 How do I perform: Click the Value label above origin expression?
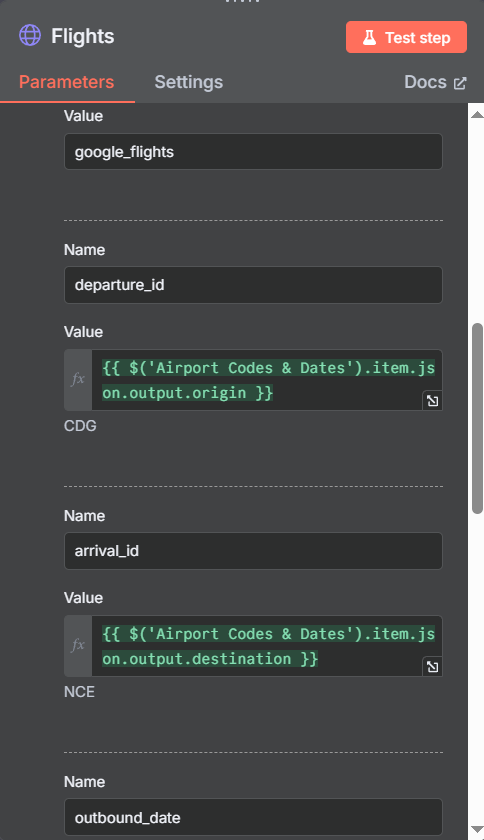83,332
